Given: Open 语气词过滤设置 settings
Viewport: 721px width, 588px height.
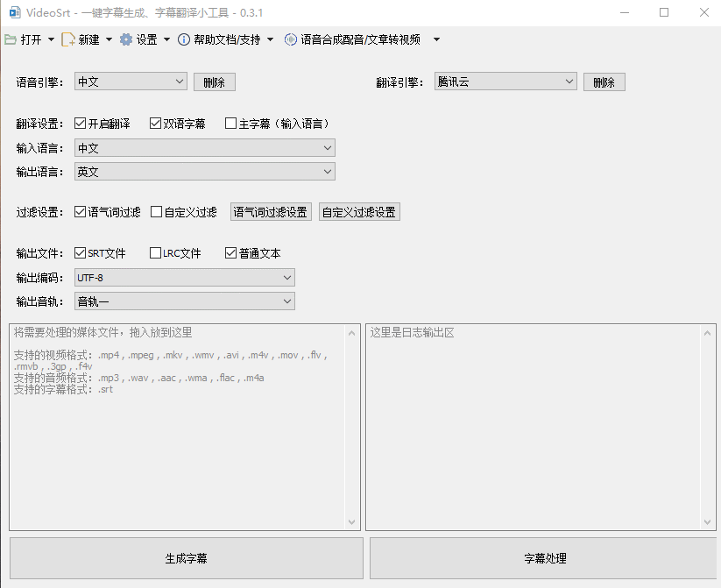Looking at the screenshot, I should click(x=271, y=211).
